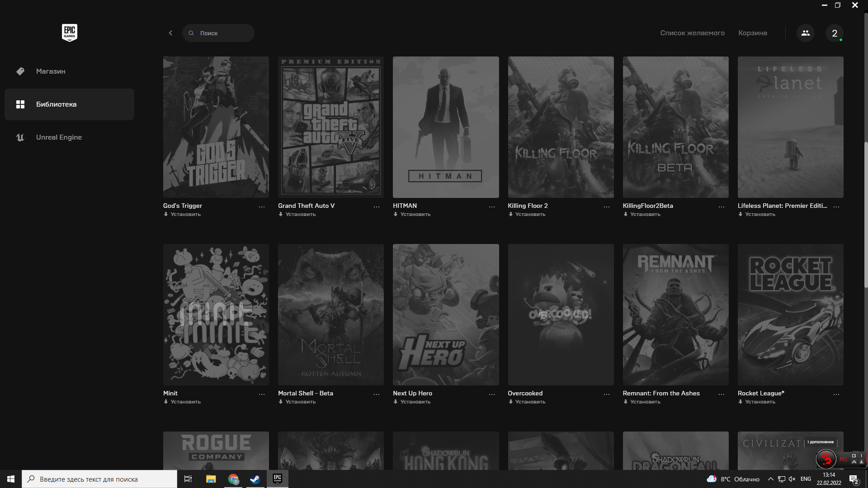
Task: Install Overcooked via Установить
Action: coord(527,402)
